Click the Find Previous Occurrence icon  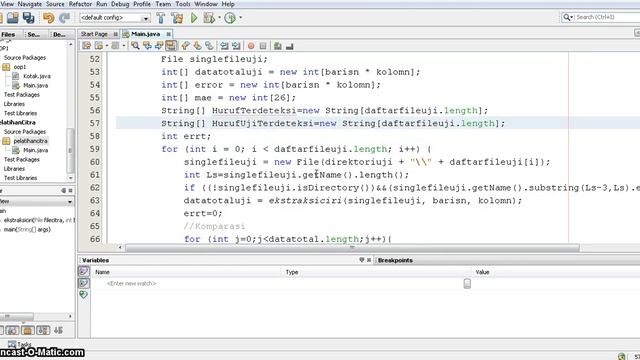tap(147, 46)
